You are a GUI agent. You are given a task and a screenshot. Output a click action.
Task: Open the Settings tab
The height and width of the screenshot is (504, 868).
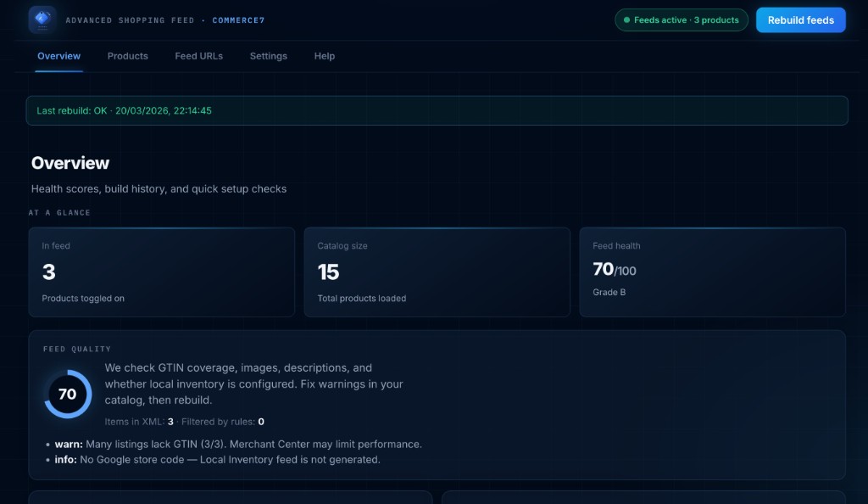point(268,56)
